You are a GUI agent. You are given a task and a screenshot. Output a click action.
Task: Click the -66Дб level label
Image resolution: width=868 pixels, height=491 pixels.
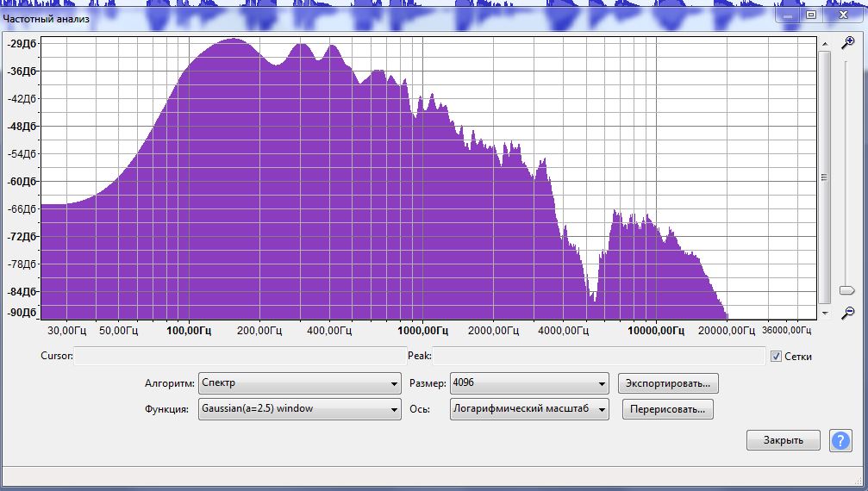point(22,209)
